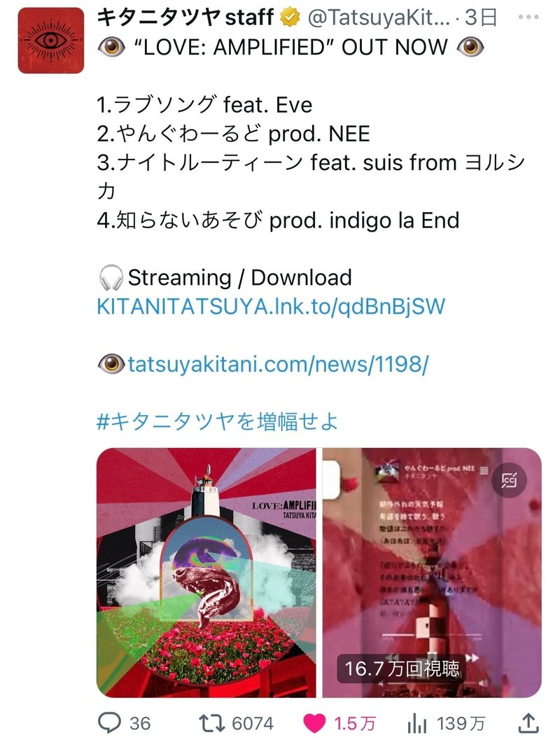Open the LOVE: AMPLIFIED album cover image
The height and width of the screenshot is (751, 560).
206,573
